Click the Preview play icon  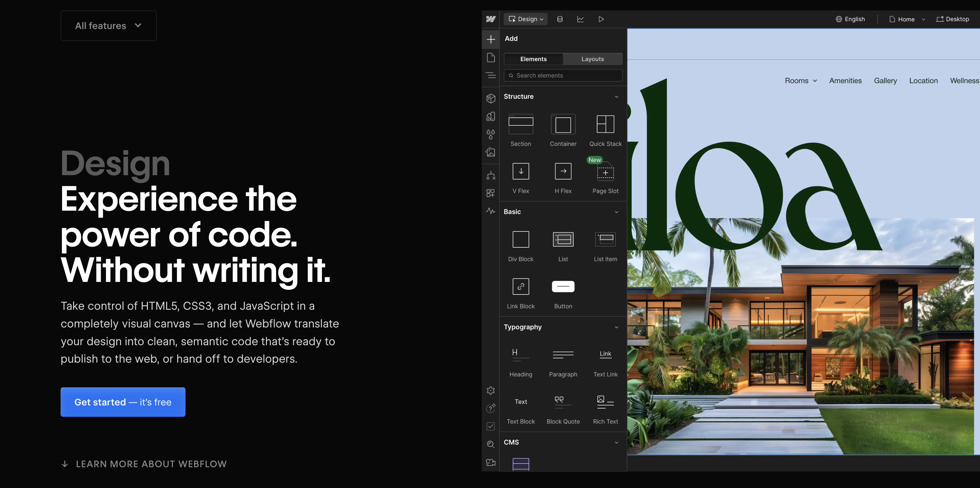coord(601,19)
